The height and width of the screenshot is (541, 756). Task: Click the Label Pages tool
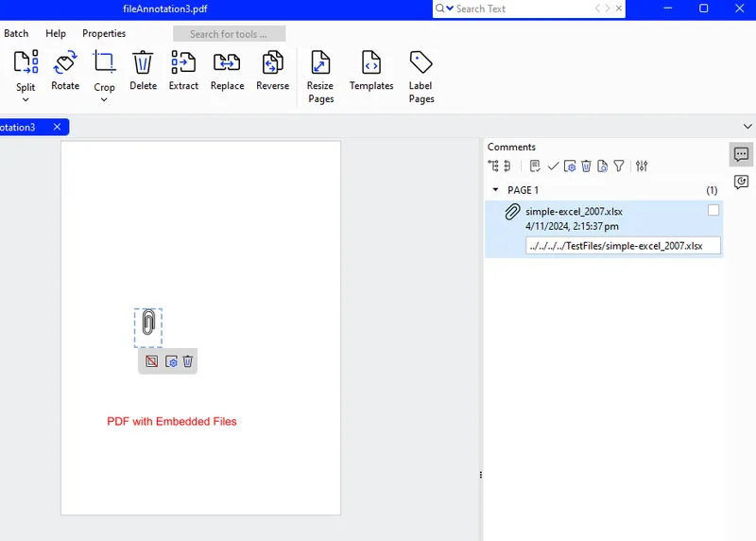421,78
